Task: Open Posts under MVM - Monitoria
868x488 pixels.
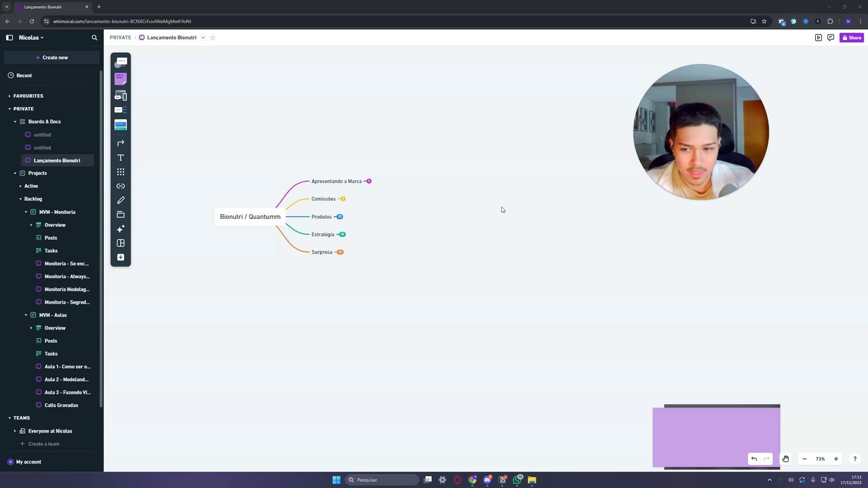Action: click(x=51, y=238)
